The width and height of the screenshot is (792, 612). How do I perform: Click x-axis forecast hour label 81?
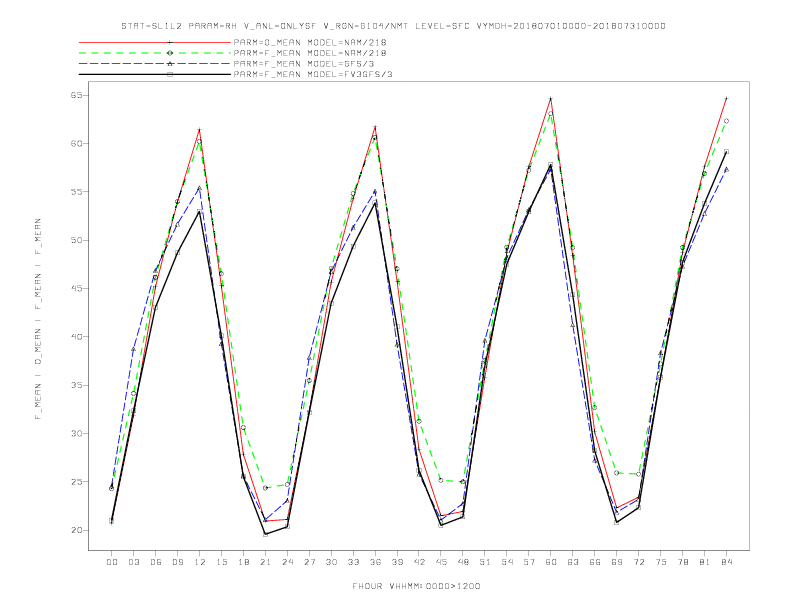705,562
